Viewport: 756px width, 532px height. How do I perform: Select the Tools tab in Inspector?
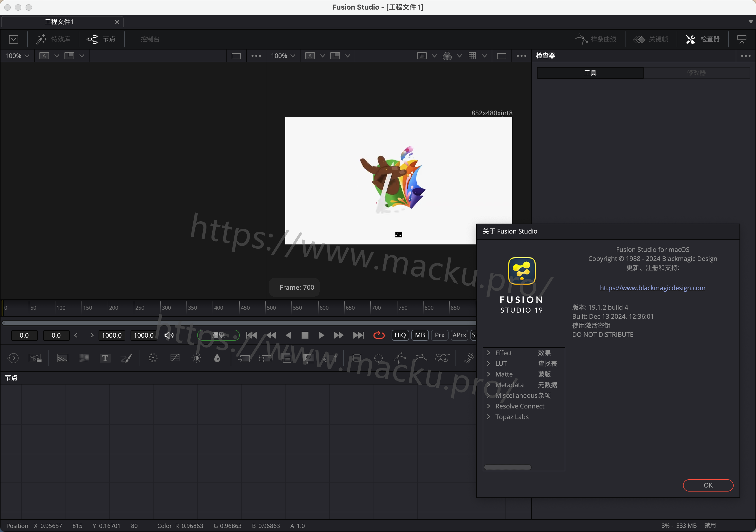coord(590,73)
